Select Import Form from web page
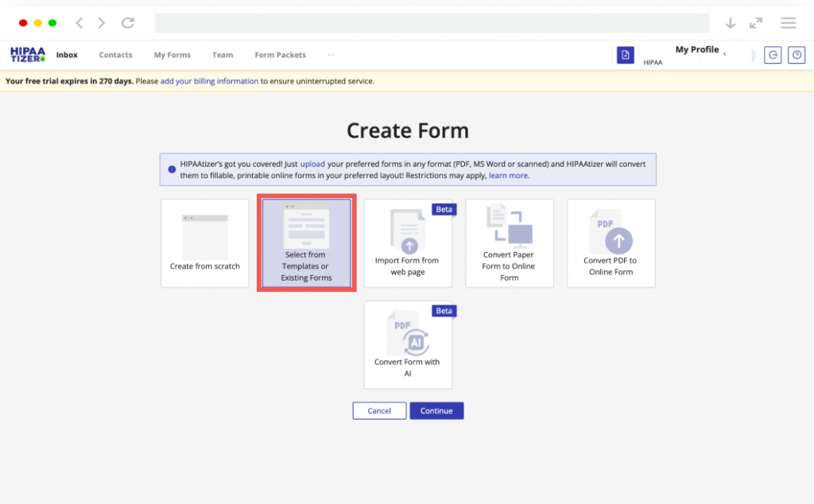 [408, 242]
